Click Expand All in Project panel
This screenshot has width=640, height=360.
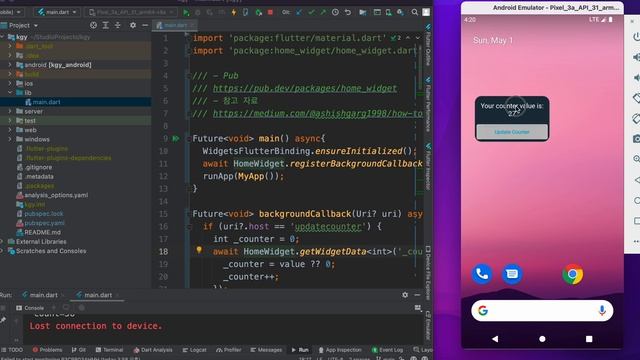pyautogui.click(x=105, y=25)
